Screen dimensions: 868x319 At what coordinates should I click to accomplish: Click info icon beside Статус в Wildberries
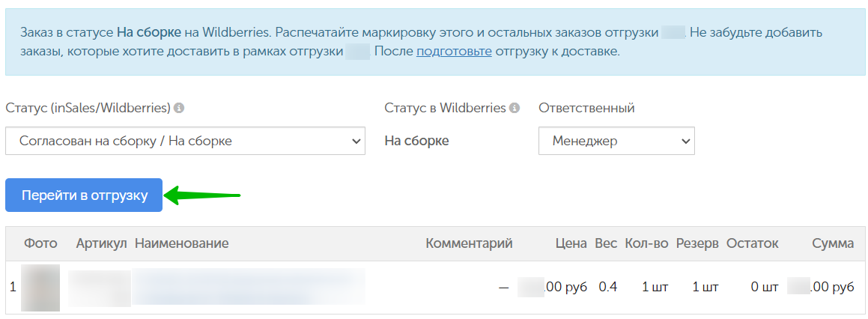pos(515,108)
